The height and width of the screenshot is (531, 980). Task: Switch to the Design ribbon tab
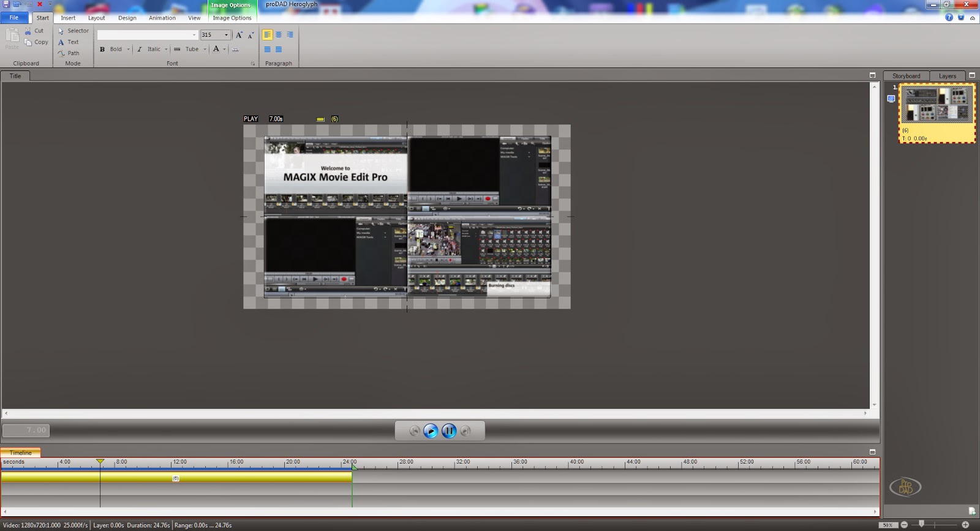pos(127,18)
